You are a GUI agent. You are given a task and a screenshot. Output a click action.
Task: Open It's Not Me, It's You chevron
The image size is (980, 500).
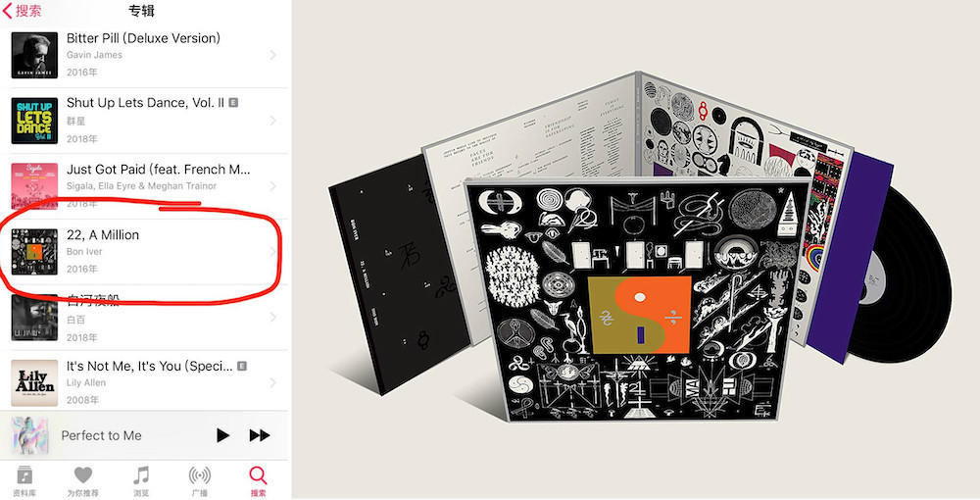(x=273, y=382)
